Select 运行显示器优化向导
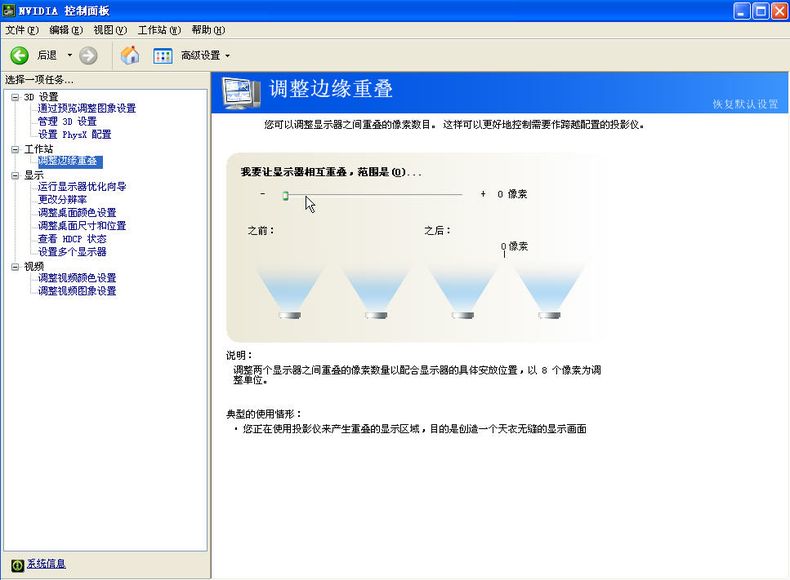The height and width of the screenshot is (580, 790). pyautogui.click(x=82, y=186)
